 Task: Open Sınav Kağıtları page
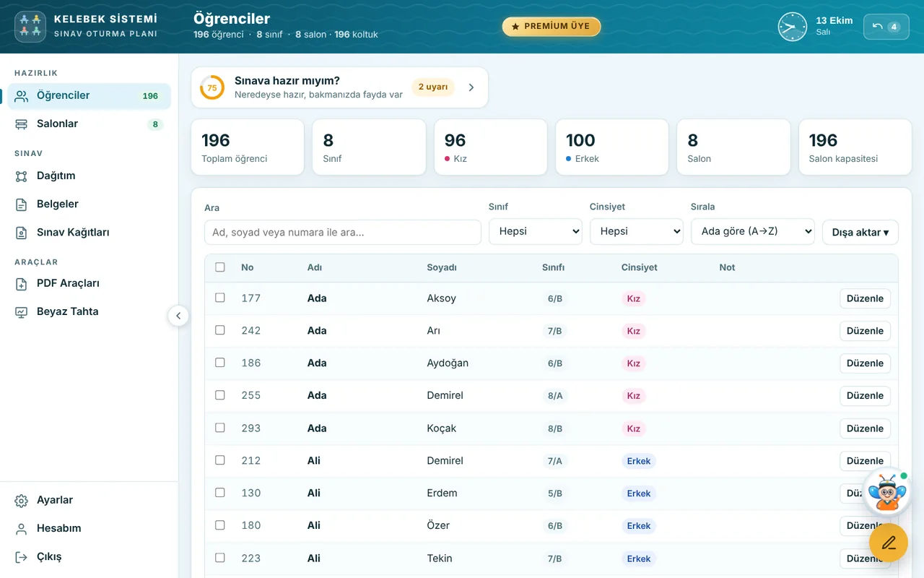click(89, 233)
